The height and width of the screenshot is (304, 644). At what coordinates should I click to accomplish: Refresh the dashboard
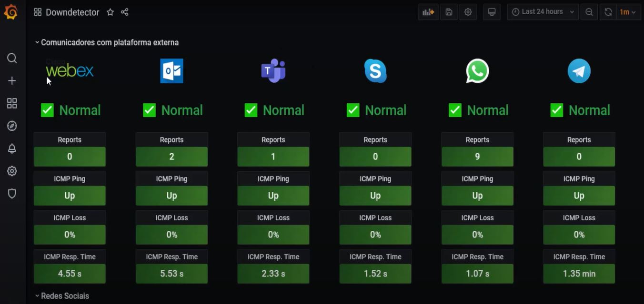tap(608, 12)
